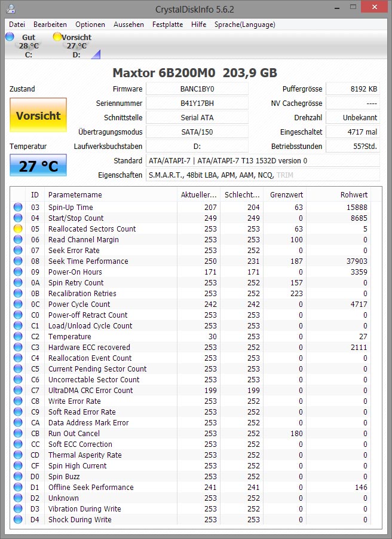Open the Datei menu
This screenshot has width=392, height=539.
pos(17,25)
